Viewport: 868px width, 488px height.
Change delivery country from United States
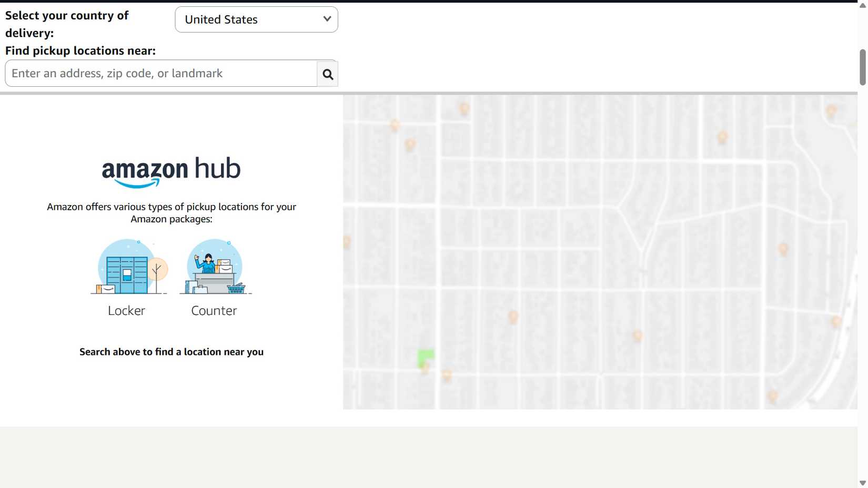[256, 19]
